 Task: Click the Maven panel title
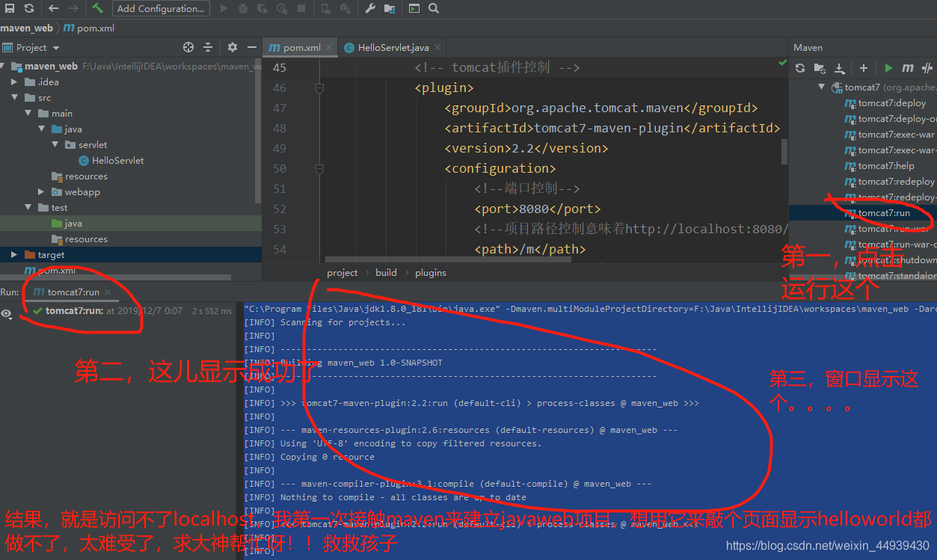coord(808,47)
